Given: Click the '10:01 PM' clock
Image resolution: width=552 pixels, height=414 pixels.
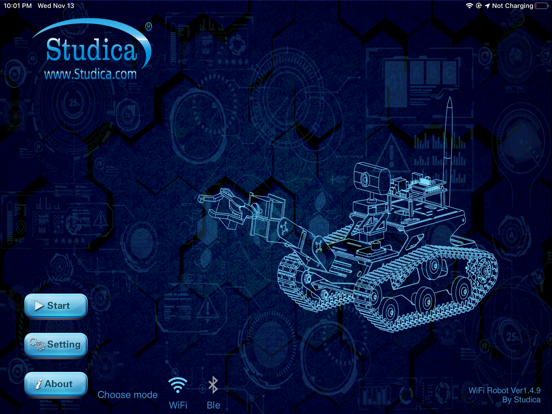Looking at the screenshot, I should [x=18, y=6].
